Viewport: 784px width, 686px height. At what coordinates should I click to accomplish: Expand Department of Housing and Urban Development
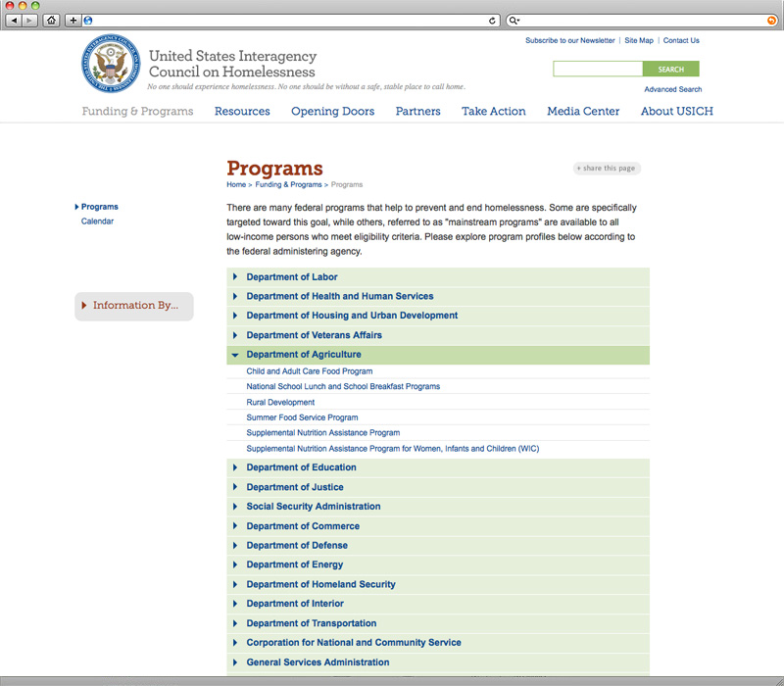coord(438,316)
